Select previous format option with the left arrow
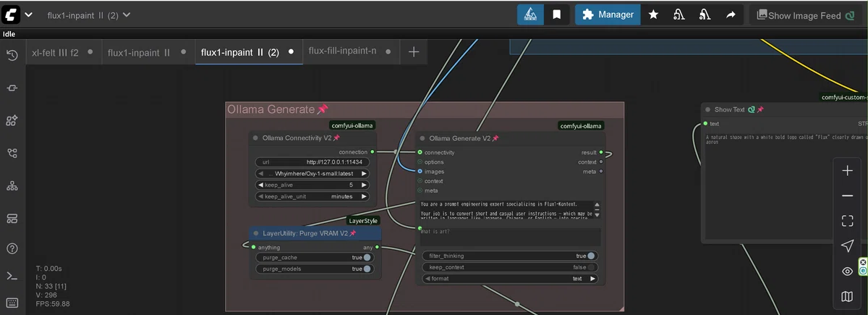The height and width of the screenshot is (315, 868). pyautogui.click(x=427, y=278)
